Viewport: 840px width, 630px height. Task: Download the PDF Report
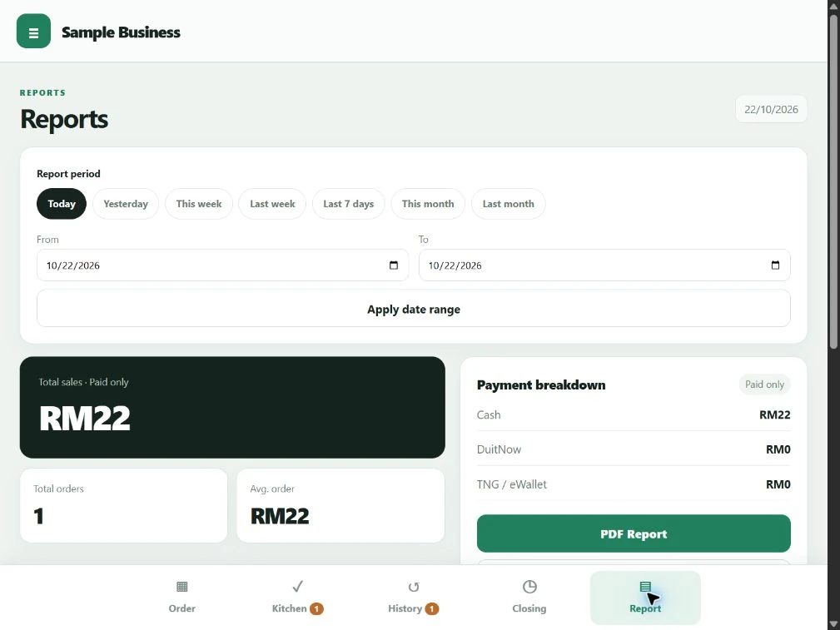tap(634, 533)
